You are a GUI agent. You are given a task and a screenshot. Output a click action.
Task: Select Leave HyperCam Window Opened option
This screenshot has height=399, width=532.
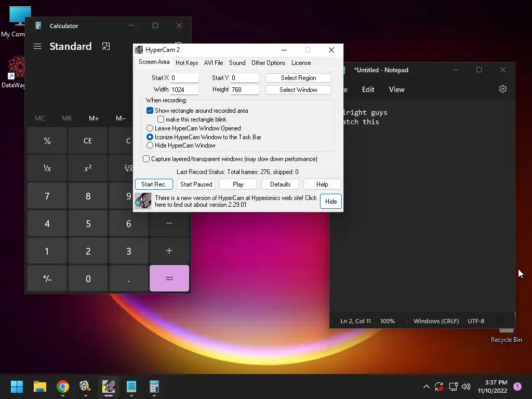click(x=150, y=128)
